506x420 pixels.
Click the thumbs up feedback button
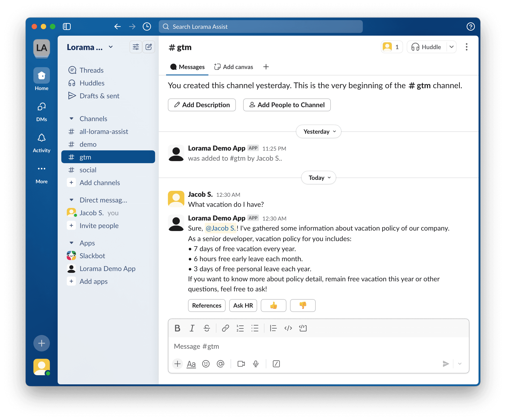[273, 306]
